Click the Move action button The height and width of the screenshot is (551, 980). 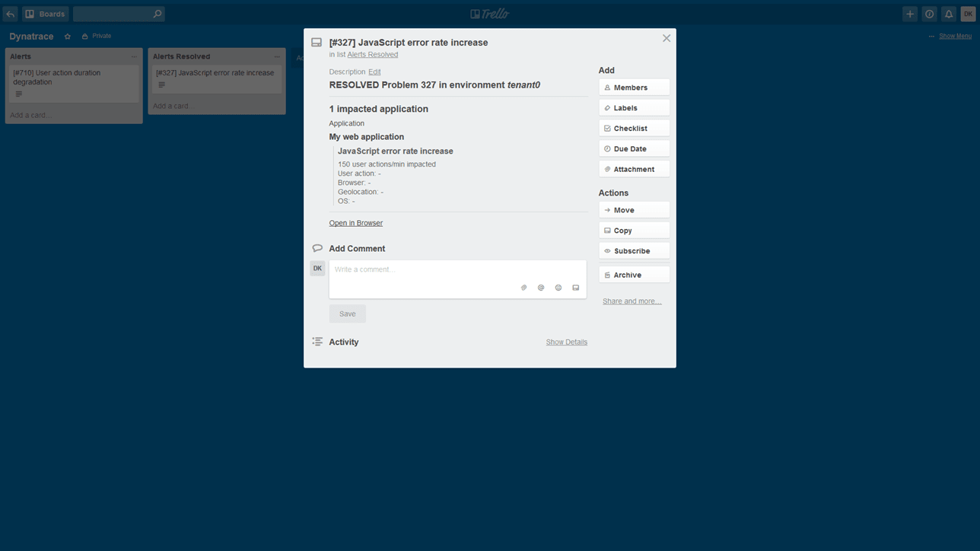(634, 210)
